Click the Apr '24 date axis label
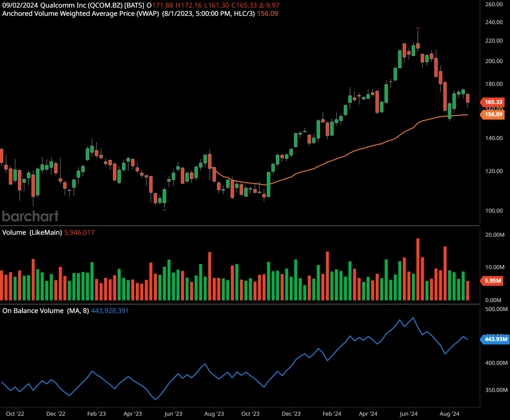Image resolution: width=510 pixels, height=420 pixels. pos(368,414)
